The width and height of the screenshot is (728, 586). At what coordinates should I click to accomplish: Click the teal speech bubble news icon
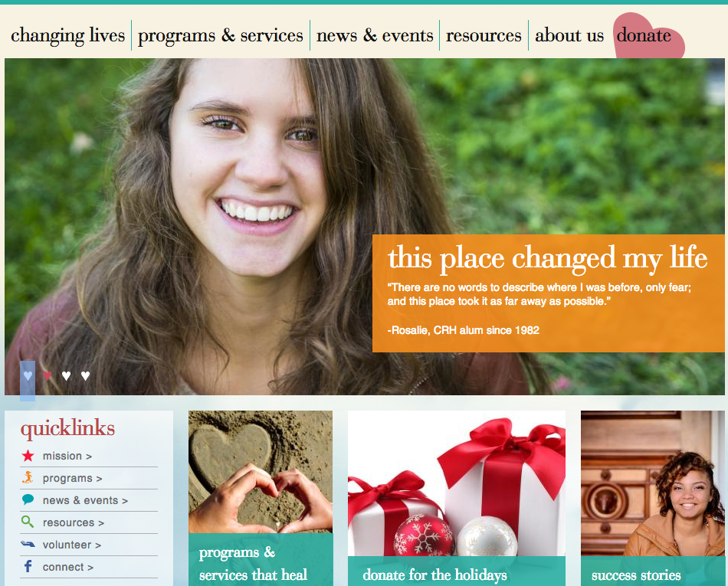28,499
